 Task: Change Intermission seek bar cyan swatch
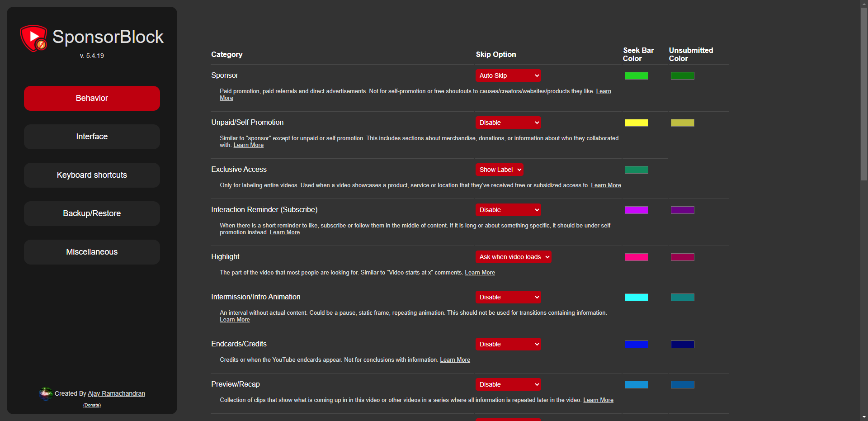(x=637, y=298)
